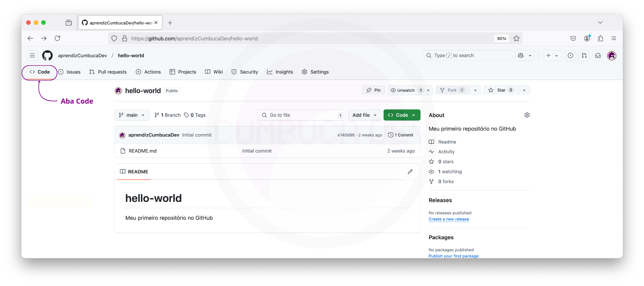
Task: Pin the hello-world repository
Action: pos(373,90)
